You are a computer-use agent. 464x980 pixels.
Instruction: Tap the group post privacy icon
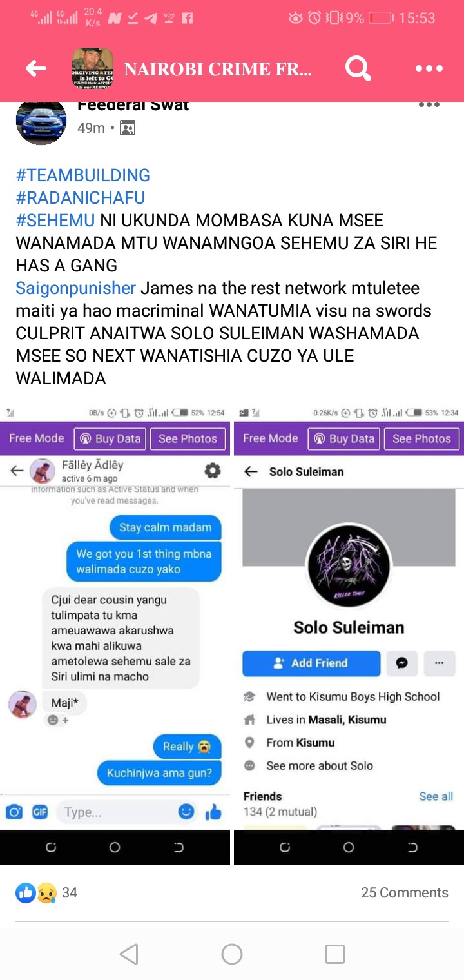click(x=128, y=128)
